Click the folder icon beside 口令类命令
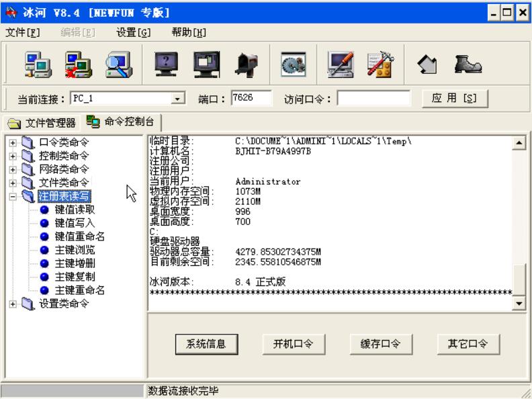Viewport: 532px width, 399px height. point(28,142)
